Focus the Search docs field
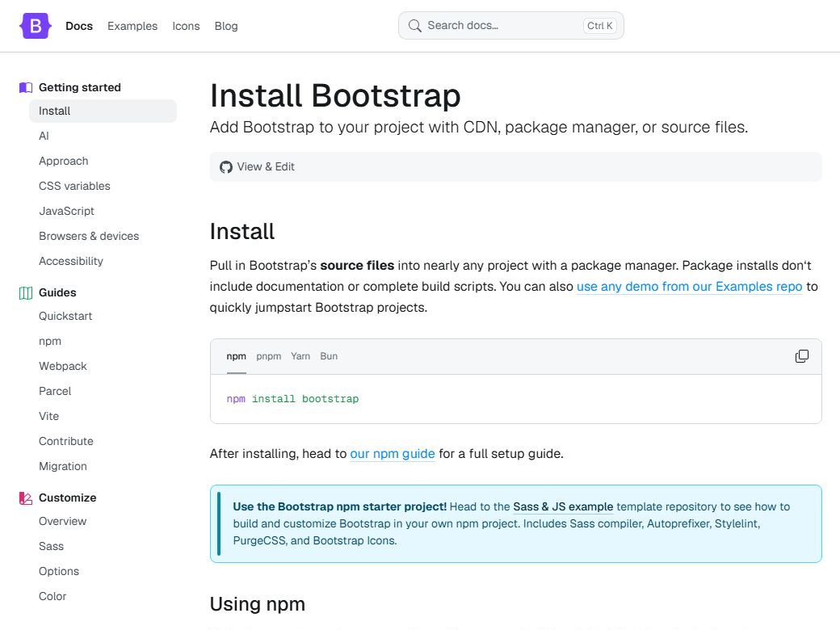This screenshot has height=630, width=840. click(511, 26)
